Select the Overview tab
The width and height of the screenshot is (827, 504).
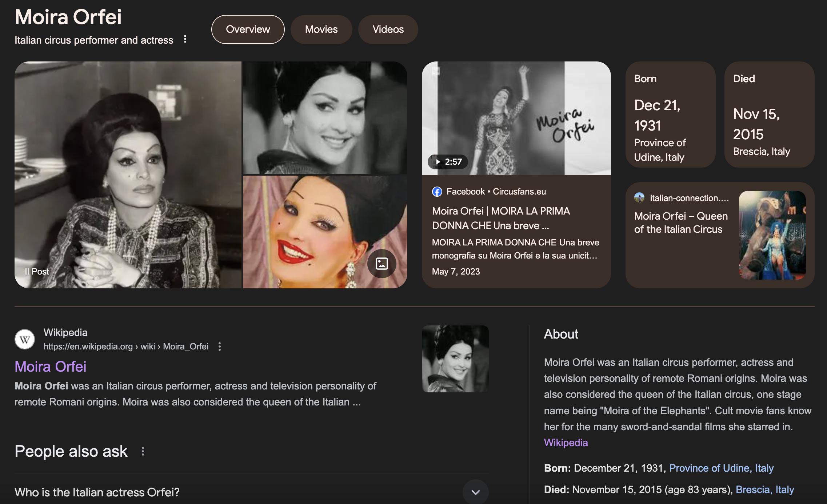pyautogui.click(x=248, y=29)
